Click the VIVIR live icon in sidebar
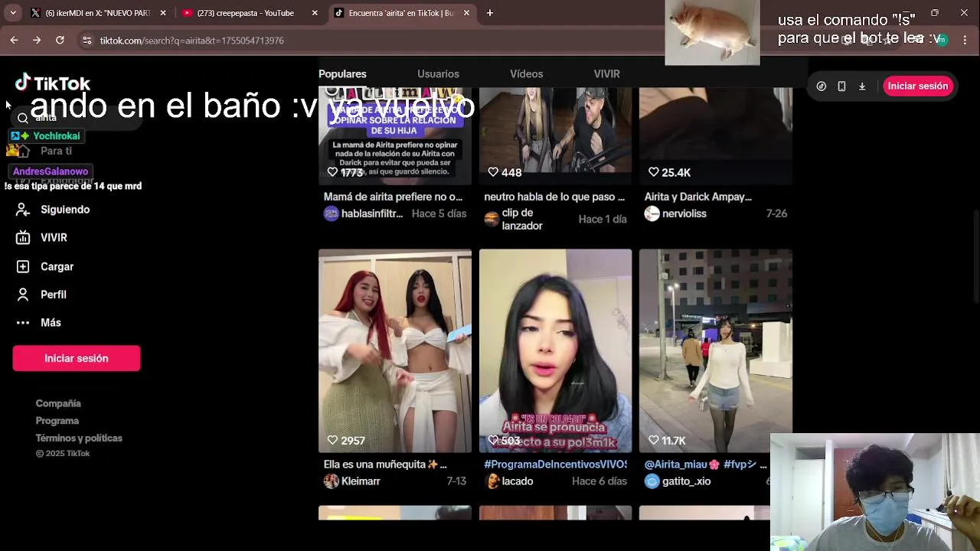 click(23, 238)
